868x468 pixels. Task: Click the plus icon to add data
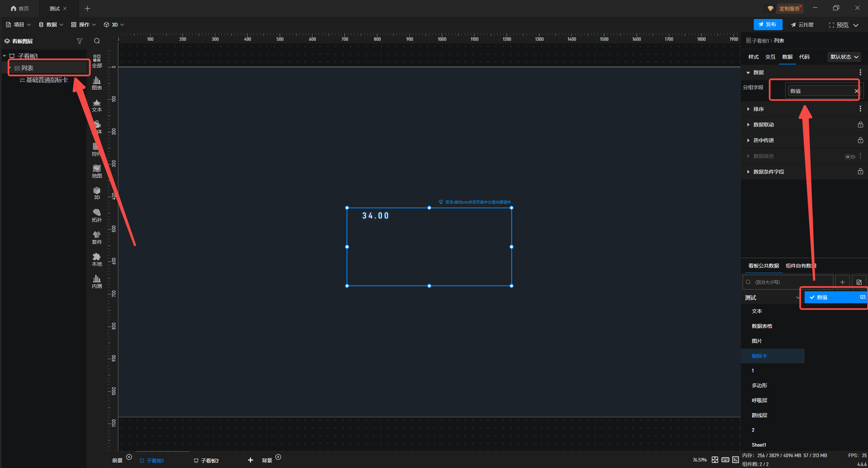tap(842, 282)
